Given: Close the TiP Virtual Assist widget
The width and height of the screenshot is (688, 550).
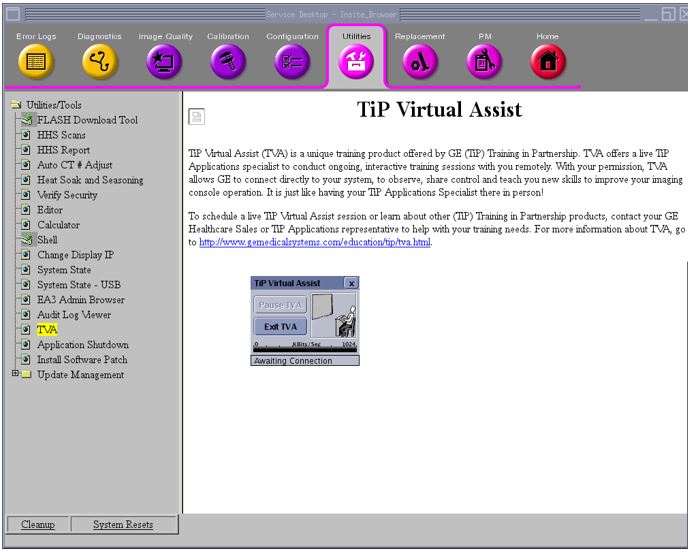Looking at the screenshot, I should 350,283.
